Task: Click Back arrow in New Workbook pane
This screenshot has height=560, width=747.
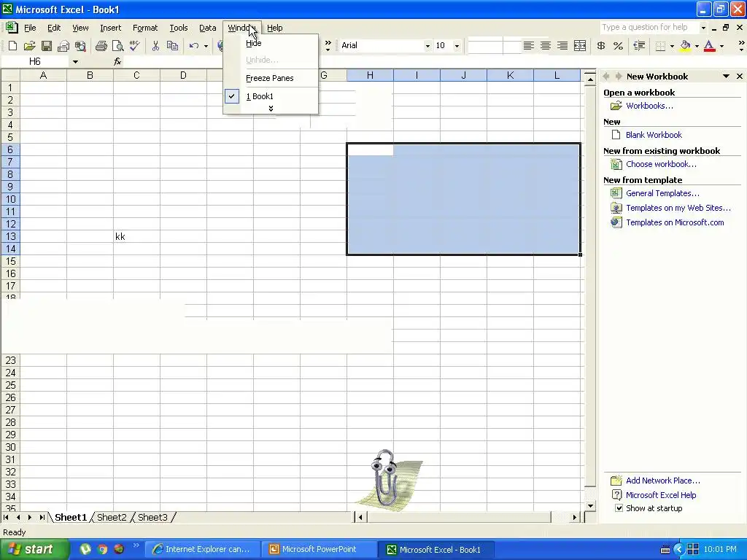Action: click(x=606, y=76)
